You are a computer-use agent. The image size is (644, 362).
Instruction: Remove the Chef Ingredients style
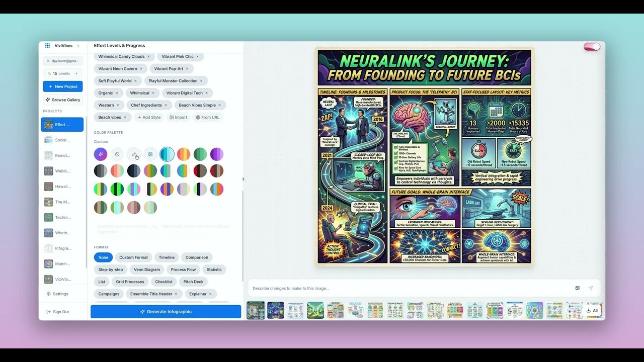tap(166, 105)
